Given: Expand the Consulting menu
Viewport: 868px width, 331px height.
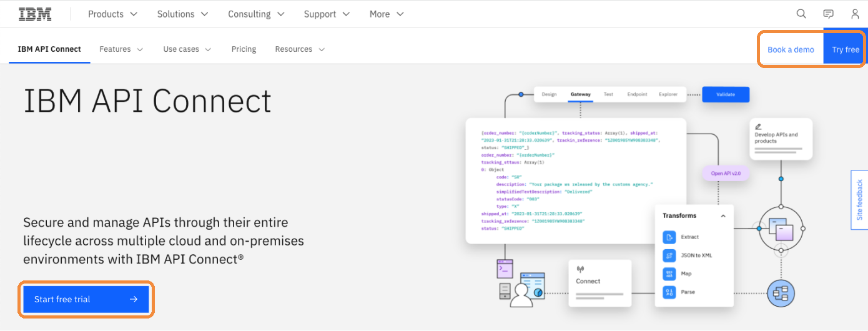Looking at the screenshot, I should pos(256,14).
